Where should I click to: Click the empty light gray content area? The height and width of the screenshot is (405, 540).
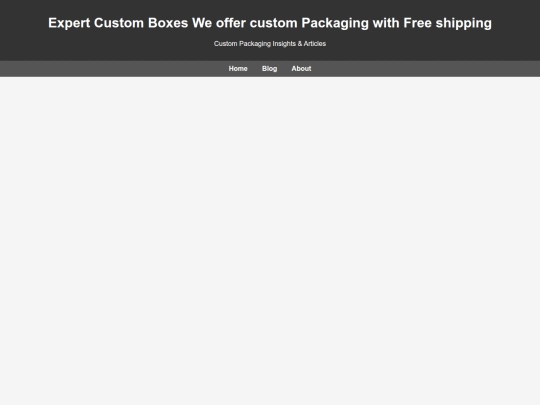click(x=270, y=241)
